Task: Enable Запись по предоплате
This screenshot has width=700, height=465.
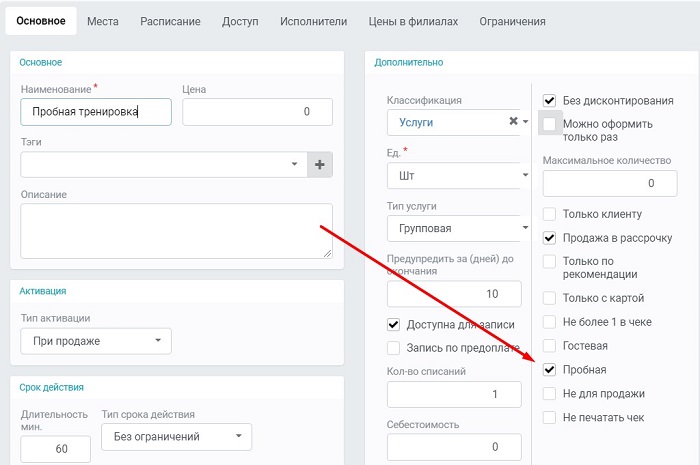Action: point(393,348)
